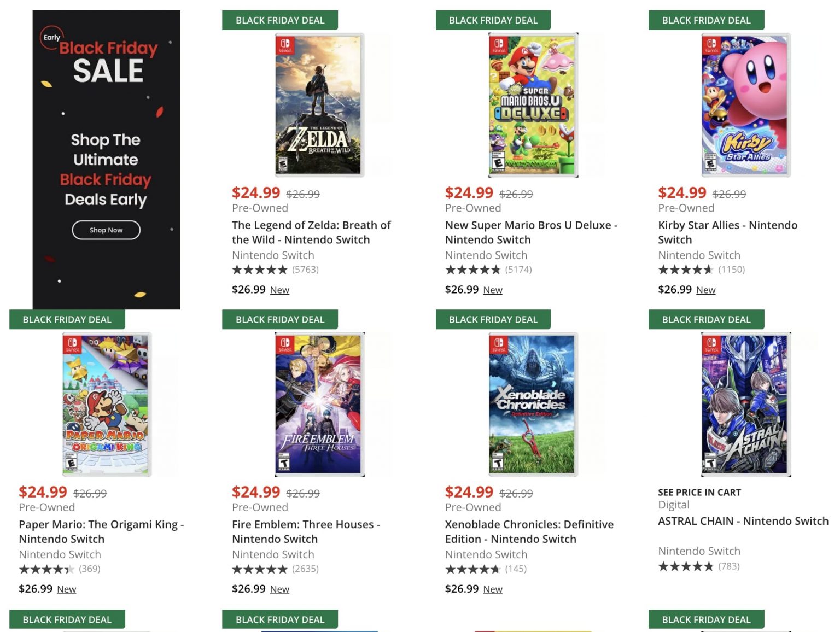Open the ASTRAL CHAIN product title link
The height and width of the screenshot is (632, 840).
pyautogui.click(x=743, y=521)
